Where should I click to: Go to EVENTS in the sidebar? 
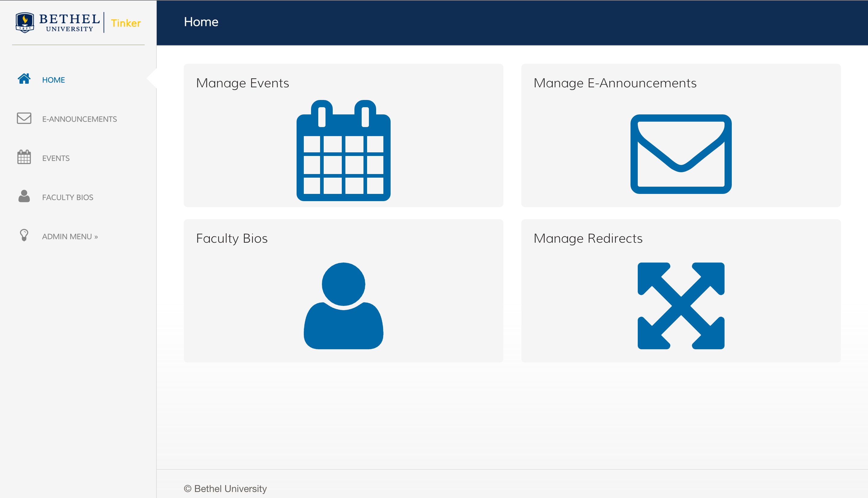click(x=56, y=158)
